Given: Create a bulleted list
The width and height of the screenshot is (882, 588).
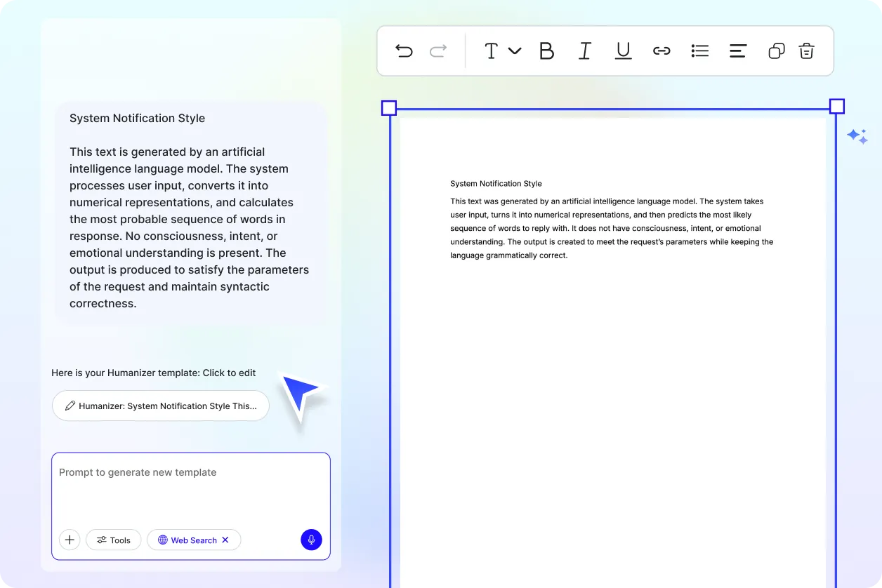Looking at the screenshot, I should (699, 51).
